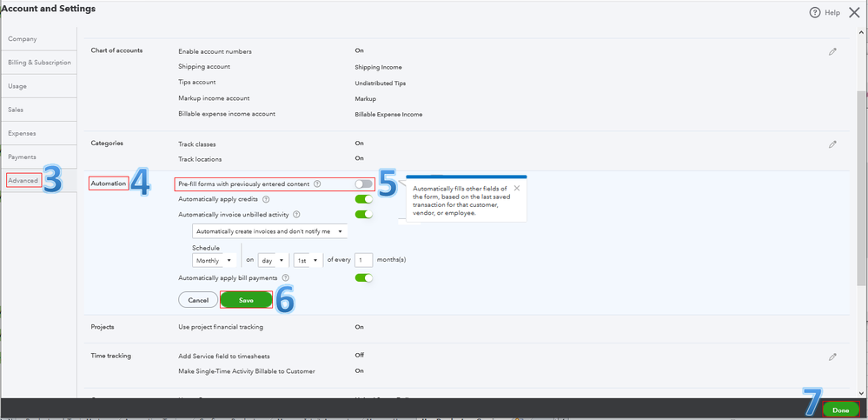The width and height of the screenshot is (868, 420).
Task: Dismiss the pre-fill tooltip with its X
Action: click(x=516, y=188)
